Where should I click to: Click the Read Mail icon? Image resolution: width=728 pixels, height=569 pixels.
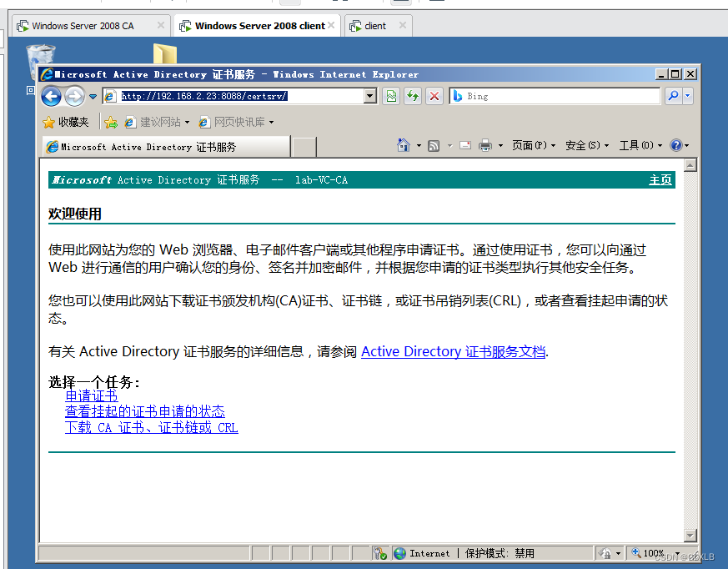coord(465,145)
